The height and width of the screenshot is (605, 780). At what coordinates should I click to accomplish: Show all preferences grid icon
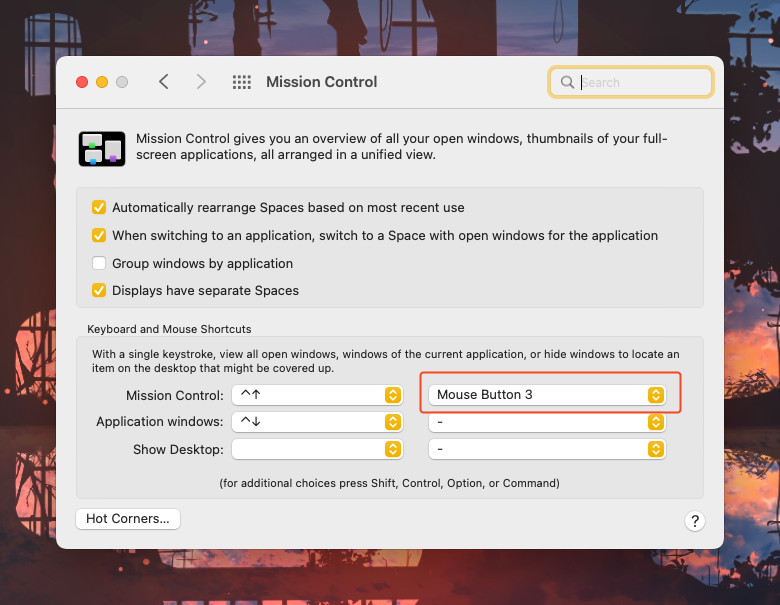pos(242,82)
